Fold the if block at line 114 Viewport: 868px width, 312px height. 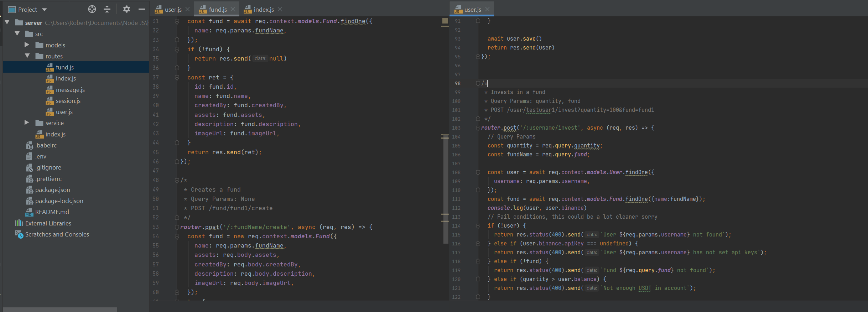pos(478,226)
